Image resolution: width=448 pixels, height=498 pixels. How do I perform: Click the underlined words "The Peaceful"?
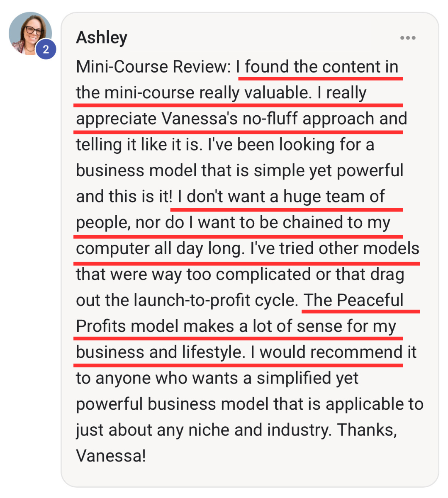click(354, 301)
